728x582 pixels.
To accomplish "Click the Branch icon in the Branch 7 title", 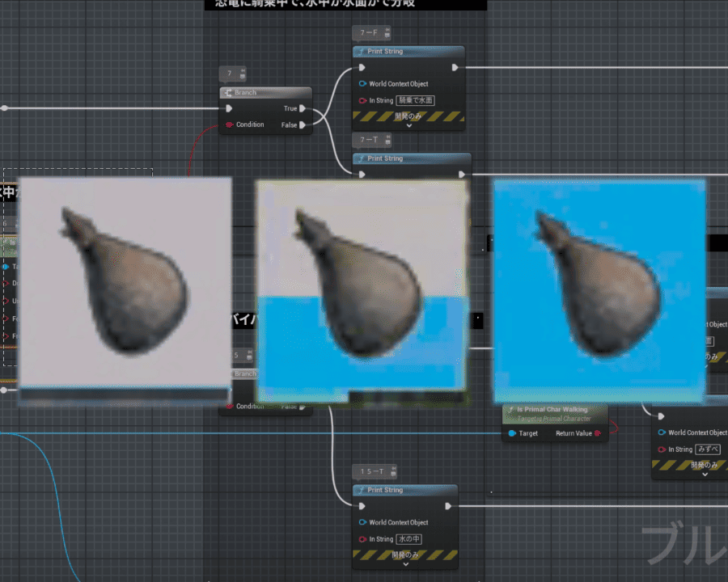I will [228, 93].
